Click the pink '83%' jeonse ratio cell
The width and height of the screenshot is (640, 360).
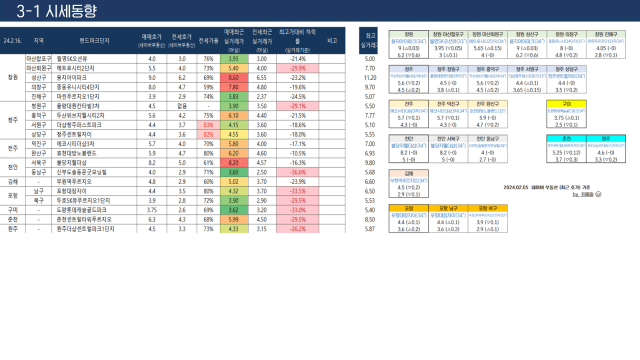click(209, 125)
